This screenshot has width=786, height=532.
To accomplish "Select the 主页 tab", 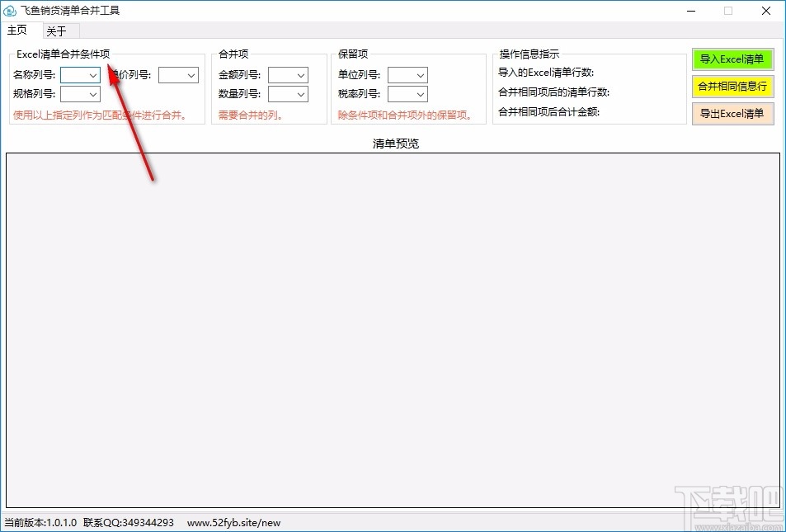I will pyautogui.click(x=17, y=30).
